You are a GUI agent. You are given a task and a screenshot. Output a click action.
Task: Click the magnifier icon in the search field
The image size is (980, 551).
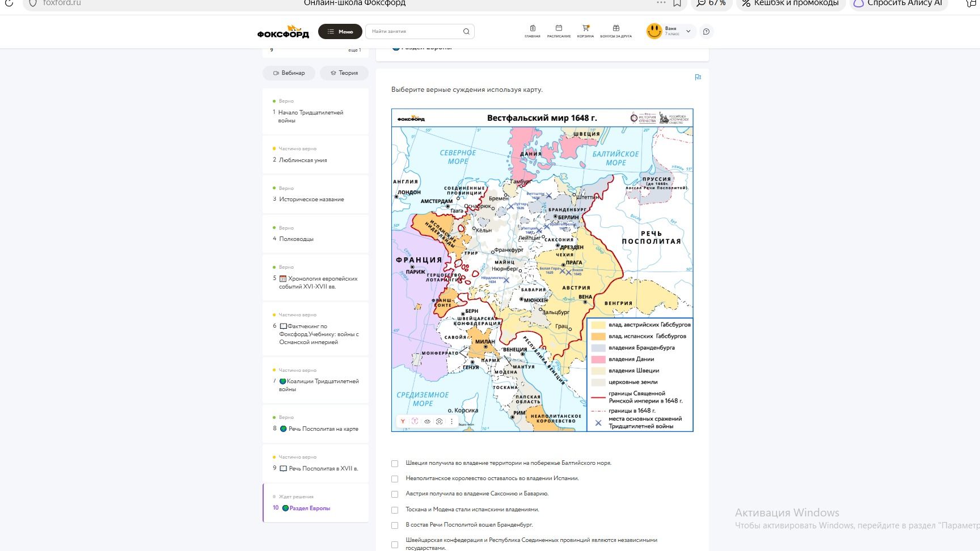click(466, 32)
